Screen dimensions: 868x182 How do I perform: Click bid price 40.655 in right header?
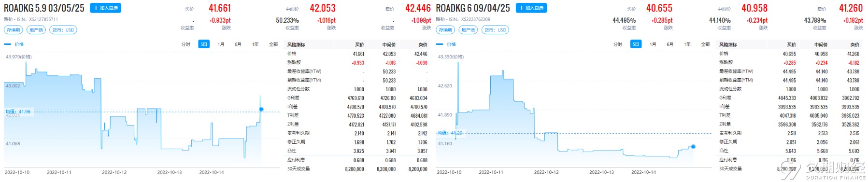pos(659,8)
